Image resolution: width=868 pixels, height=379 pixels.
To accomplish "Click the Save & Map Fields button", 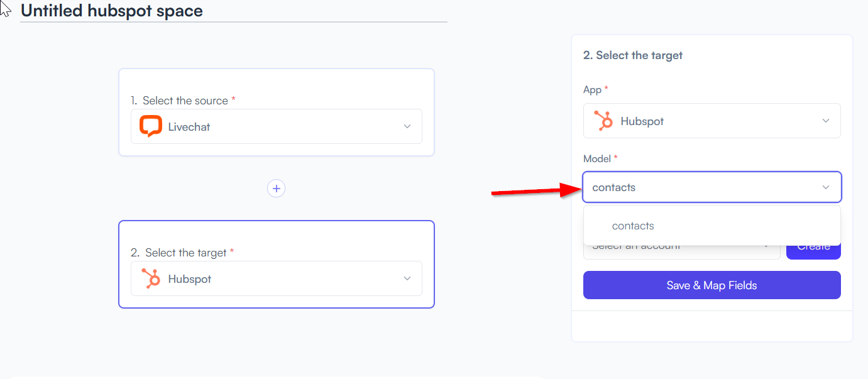I will (712, 285).
